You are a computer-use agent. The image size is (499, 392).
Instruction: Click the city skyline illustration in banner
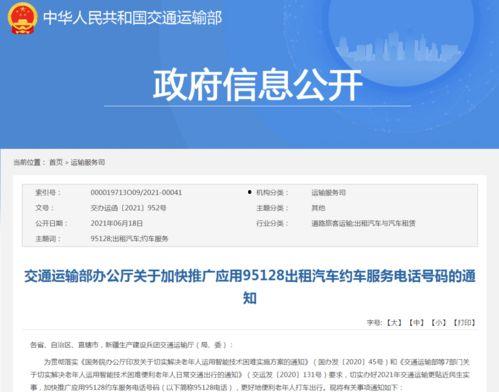399,48
